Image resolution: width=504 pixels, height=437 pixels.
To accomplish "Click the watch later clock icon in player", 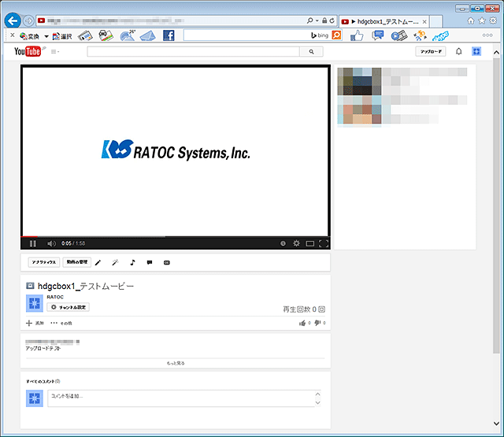I will [283, 243].
